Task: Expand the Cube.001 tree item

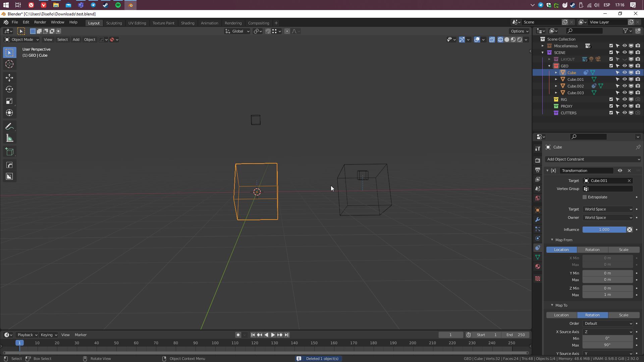Action: (x=556, y=79)
